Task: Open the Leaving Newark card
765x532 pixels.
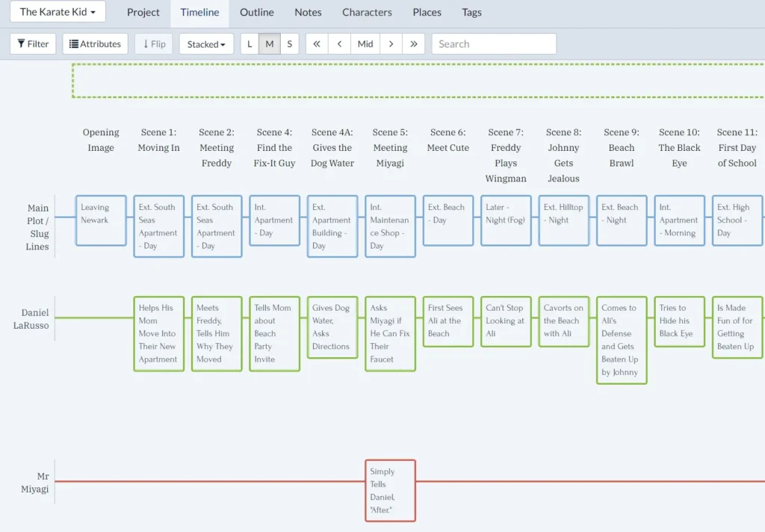Action: (101, 220)
